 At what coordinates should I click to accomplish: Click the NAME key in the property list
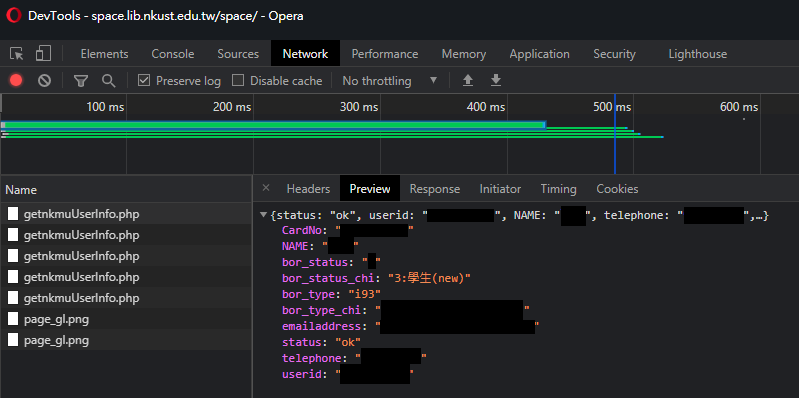click(295, 247)
